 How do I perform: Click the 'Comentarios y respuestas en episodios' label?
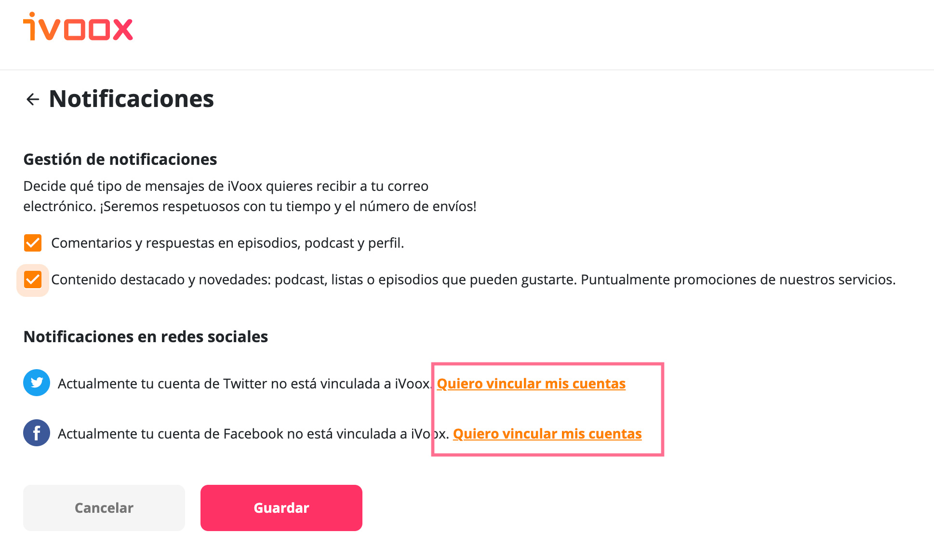(227, 243)
